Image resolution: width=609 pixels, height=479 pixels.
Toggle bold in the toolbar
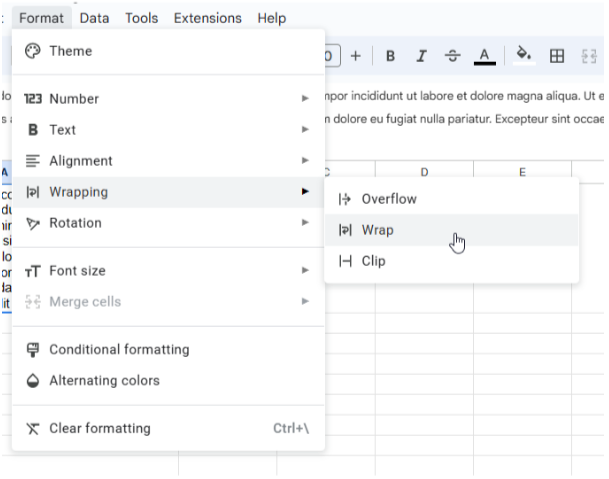coord(390,56)
